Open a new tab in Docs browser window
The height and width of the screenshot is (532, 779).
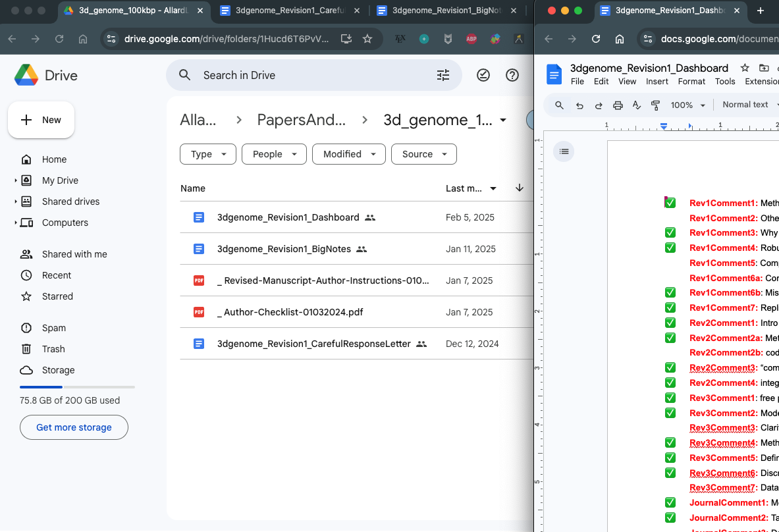point(760,11)
